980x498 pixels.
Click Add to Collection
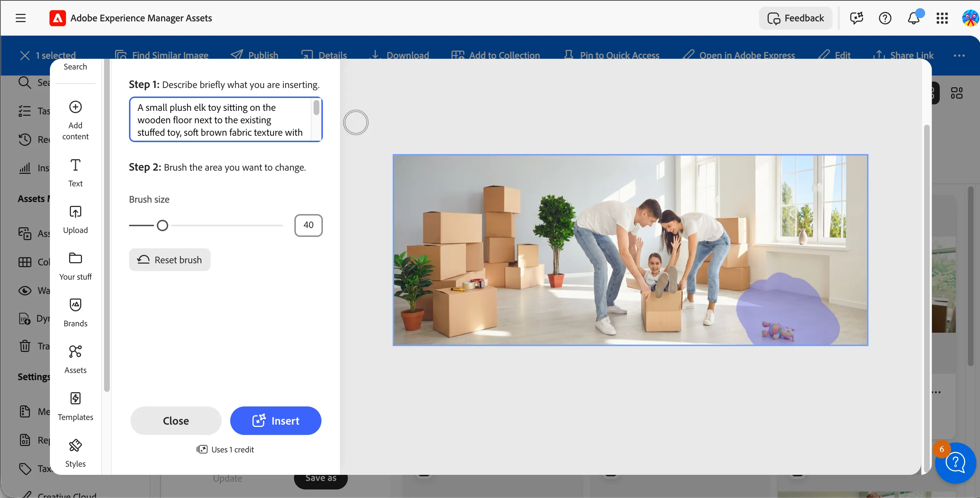(x=496, y=56)
